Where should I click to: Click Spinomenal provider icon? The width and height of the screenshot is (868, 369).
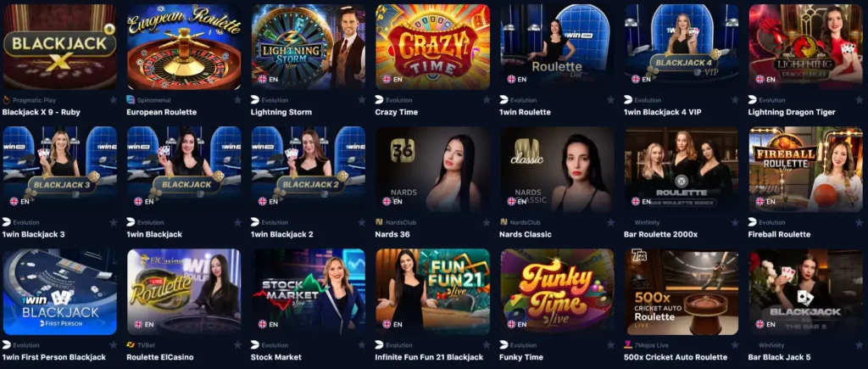coord(131,100)
